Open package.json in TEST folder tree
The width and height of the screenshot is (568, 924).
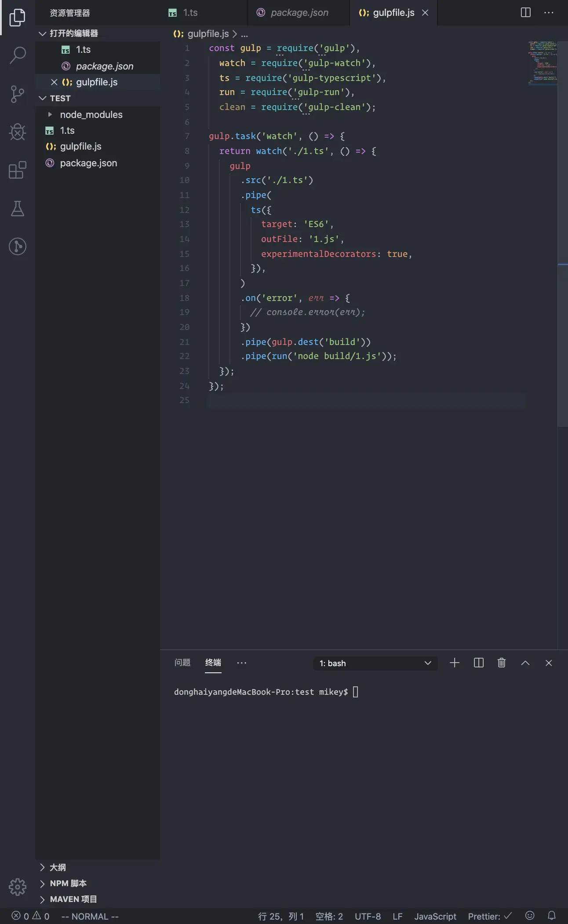tap(98, 163)
